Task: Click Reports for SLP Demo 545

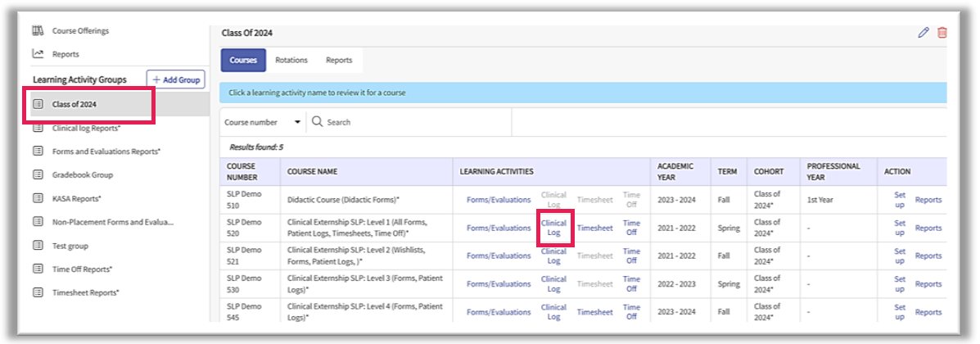Action: [x=928, y=312]
